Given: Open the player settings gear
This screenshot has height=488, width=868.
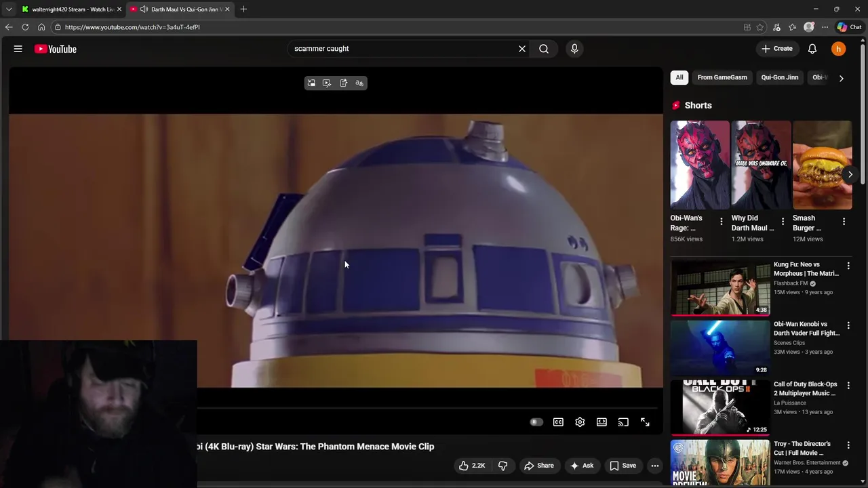Looking at the screenshot, I should click(x=580, y=422).
